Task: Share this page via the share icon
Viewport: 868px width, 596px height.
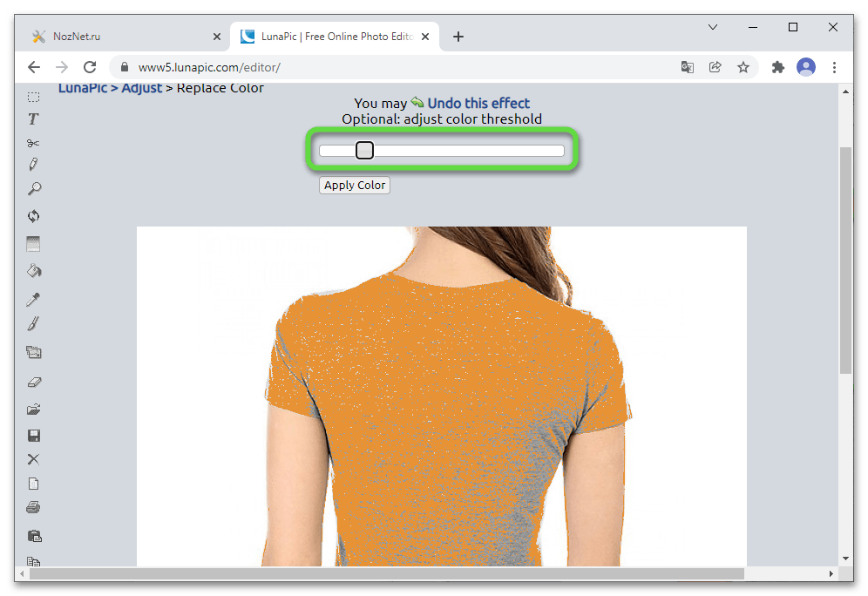Action: [x=715, y=67]
